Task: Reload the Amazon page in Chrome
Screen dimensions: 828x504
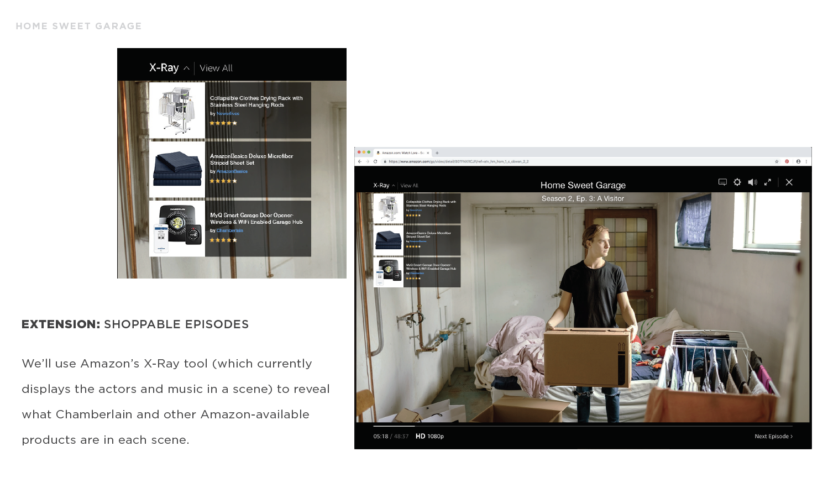Action: (375, 161)
